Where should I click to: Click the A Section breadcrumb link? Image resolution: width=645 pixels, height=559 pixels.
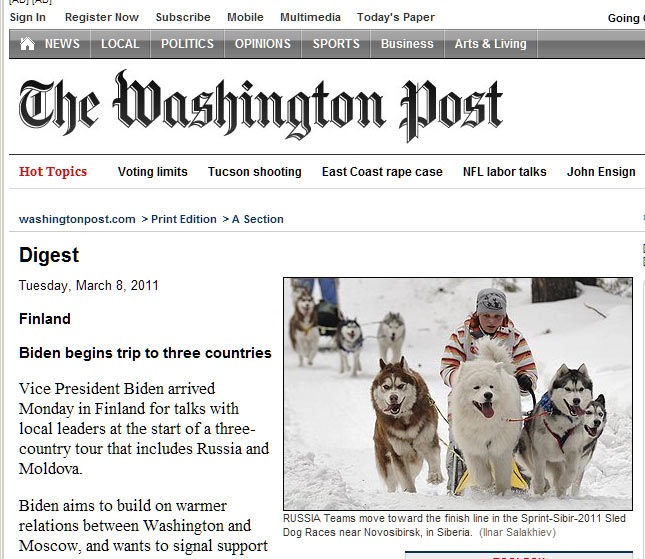(x=258, y=219)
